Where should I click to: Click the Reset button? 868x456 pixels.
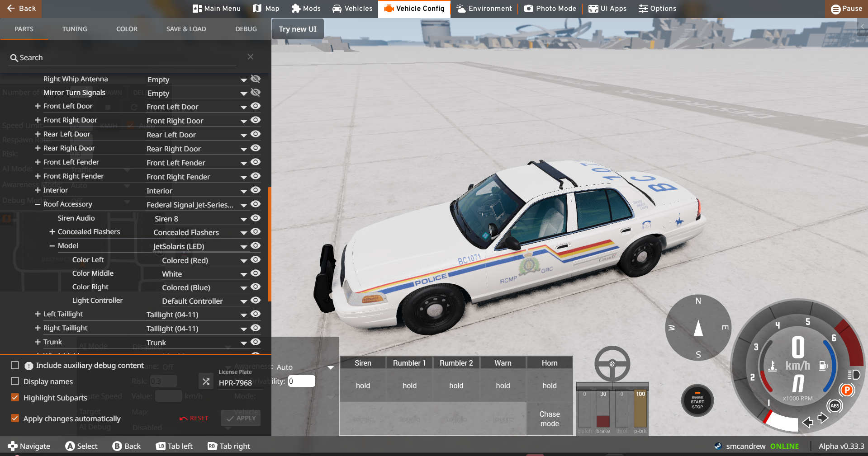(194, 418)
